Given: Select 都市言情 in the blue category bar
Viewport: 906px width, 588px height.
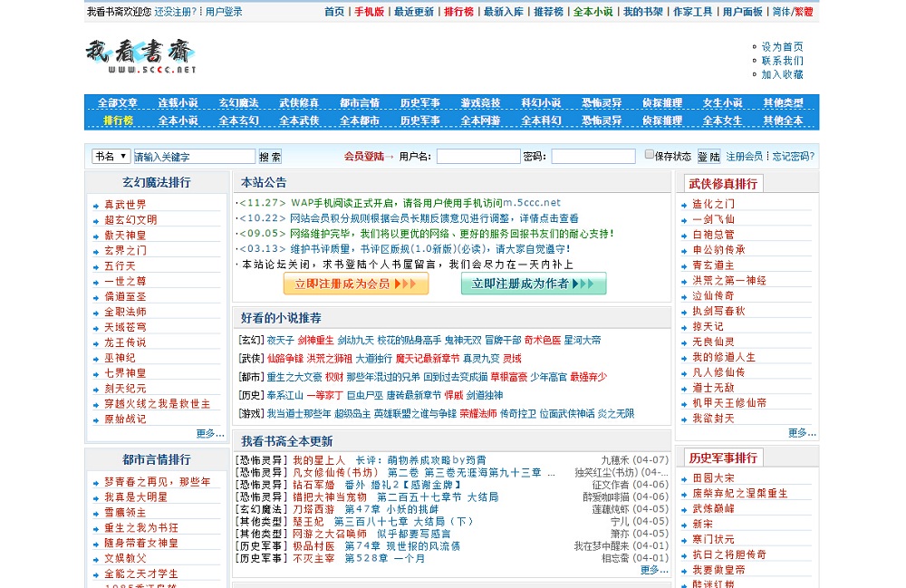Looking at the screenshot, I should pos(360,102).
